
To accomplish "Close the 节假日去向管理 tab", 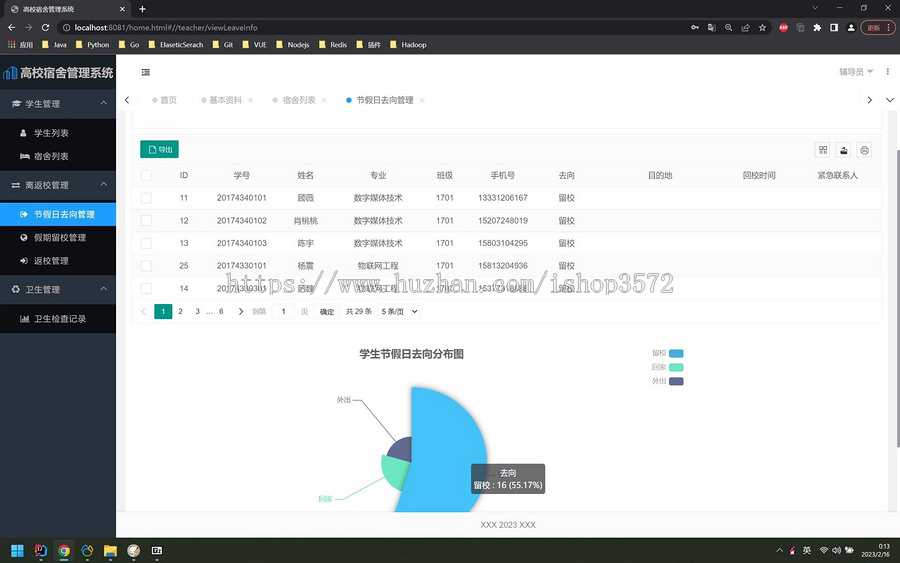I will click(422, 100).
